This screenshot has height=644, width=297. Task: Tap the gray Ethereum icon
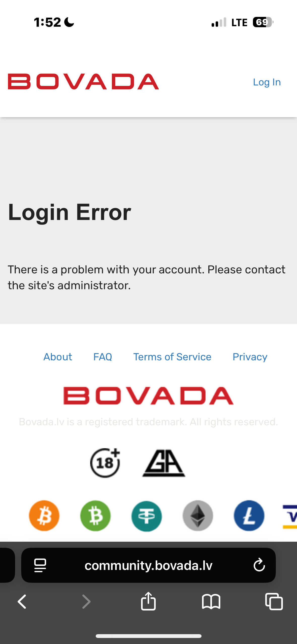click(x=198, y=516)
